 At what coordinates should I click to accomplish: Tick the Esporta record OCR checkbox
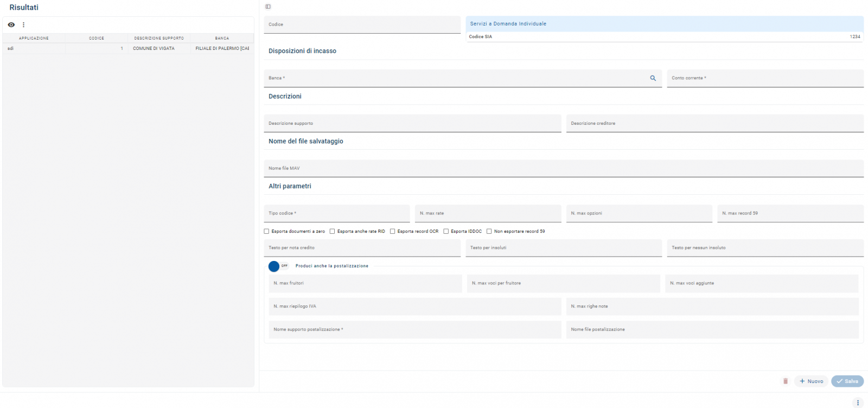pos(393,232)
